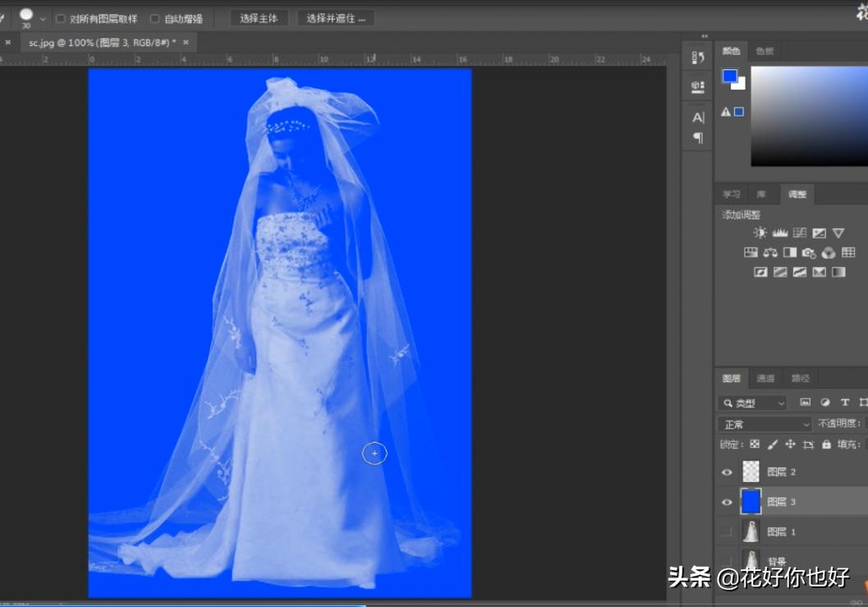Open the 类型 layer filter dropdown
Image resolution: width=868 pixels, height=607 pixels.
pos(752,403)
